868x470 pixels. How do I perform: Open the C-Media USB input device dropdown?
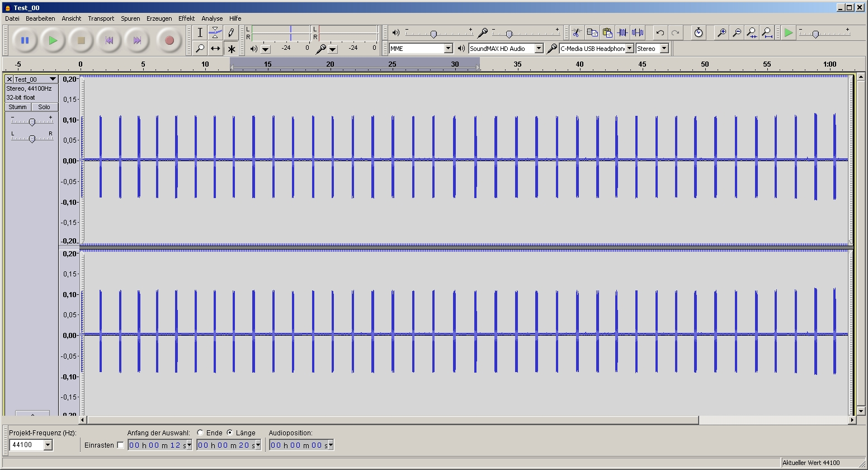[x=630, y=49]
